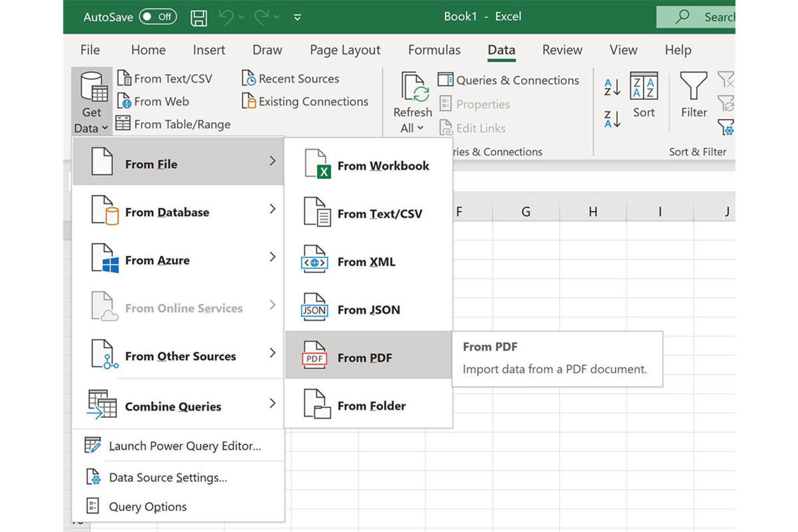
Task: Open the File tab
Action: 90,50
